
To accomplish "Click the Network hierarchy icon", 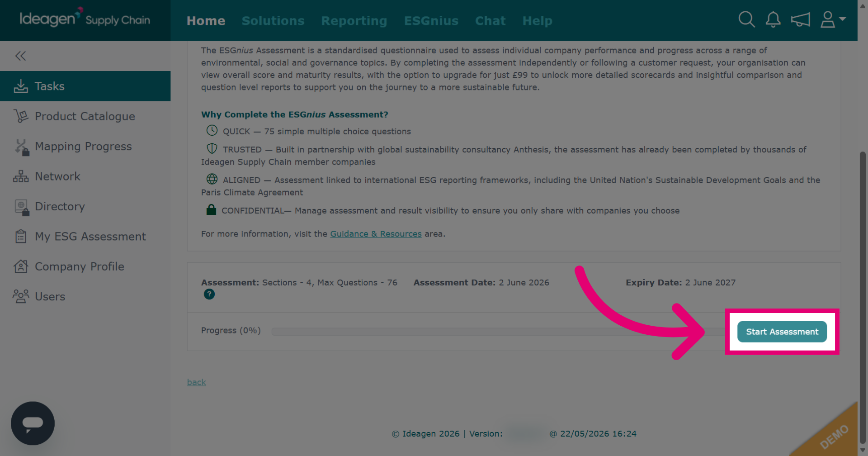I will pos(21,176).
